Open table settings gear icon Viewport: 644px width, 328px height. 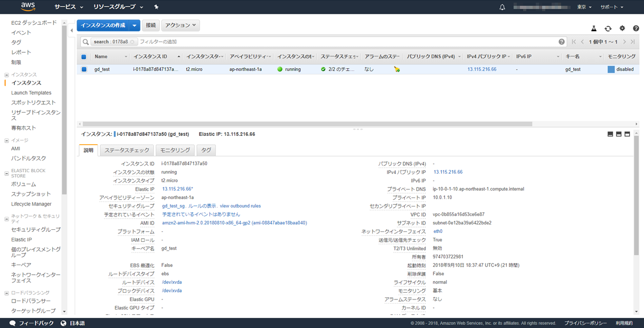pos(622,29)
